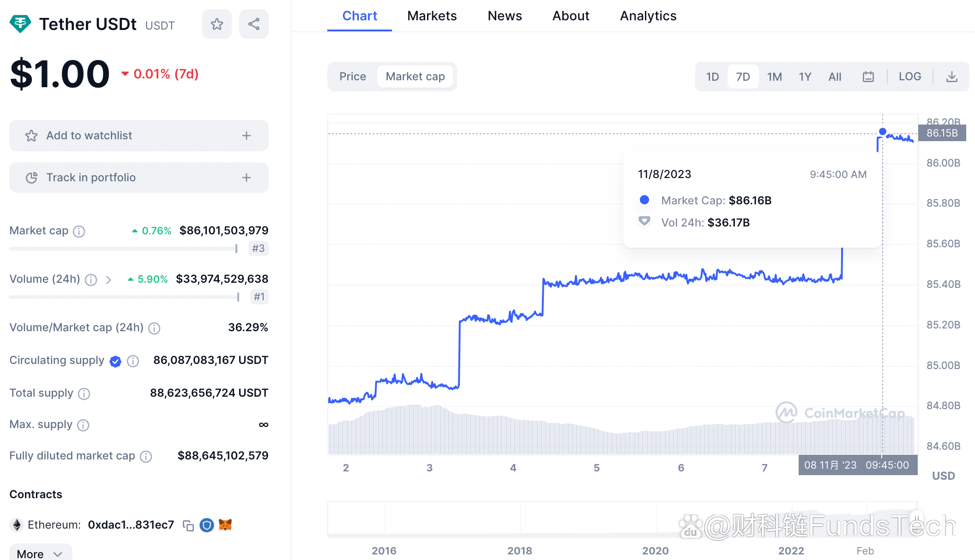The image size is (975, 560).
Task: Toggle the LOG scale button on chart
Action: 909,76
